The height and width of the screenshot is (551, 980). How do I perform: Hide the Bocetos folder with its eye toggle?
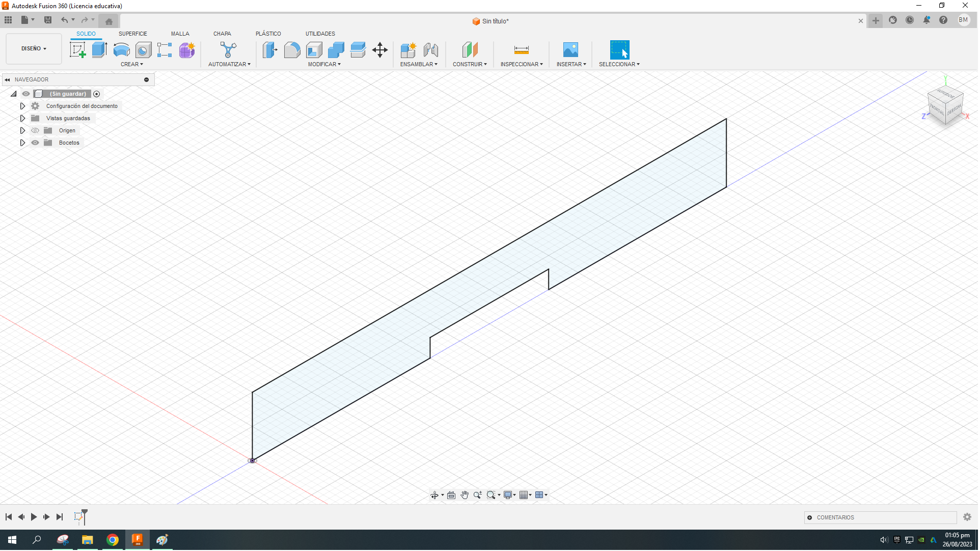pyautogui.click(x=35, y=143)
